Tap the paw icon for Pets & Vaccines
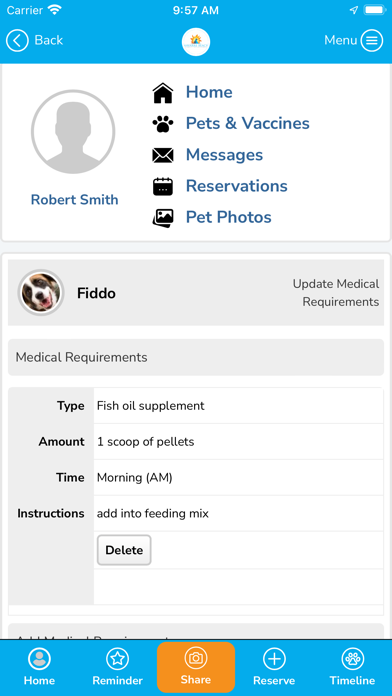The width and height of the screenshot is (392, 696). pos(163,124)
